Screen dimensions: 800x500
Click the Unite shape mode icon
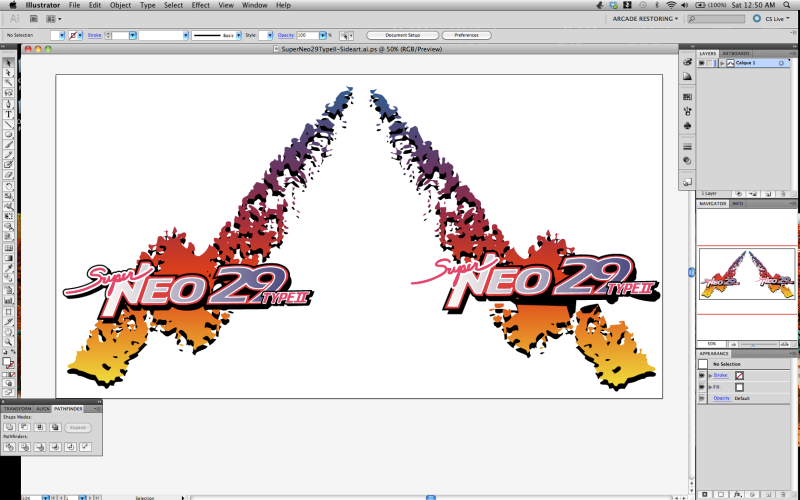pos(9,427)
